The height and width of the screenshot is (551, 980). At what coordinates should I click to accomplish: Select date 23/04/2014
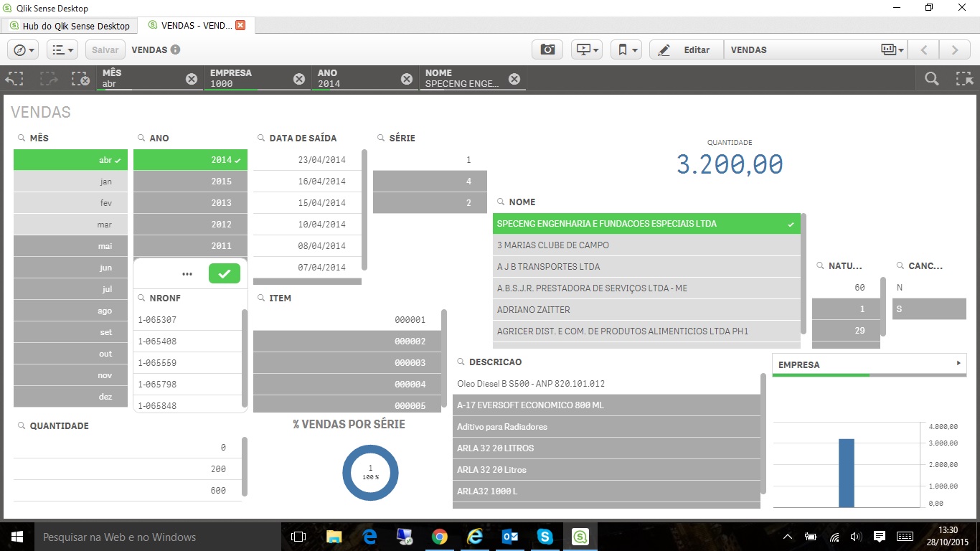pyautogui.click(x=306, y=160)
